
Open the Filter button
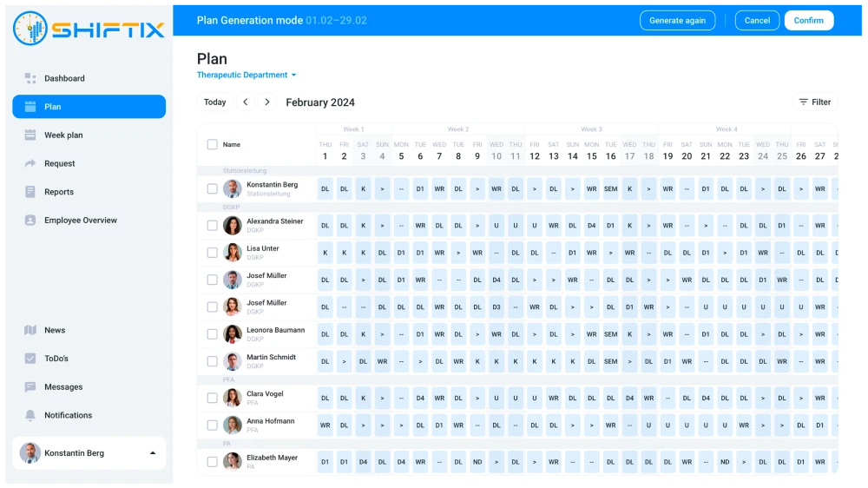(x=815, y=102)
